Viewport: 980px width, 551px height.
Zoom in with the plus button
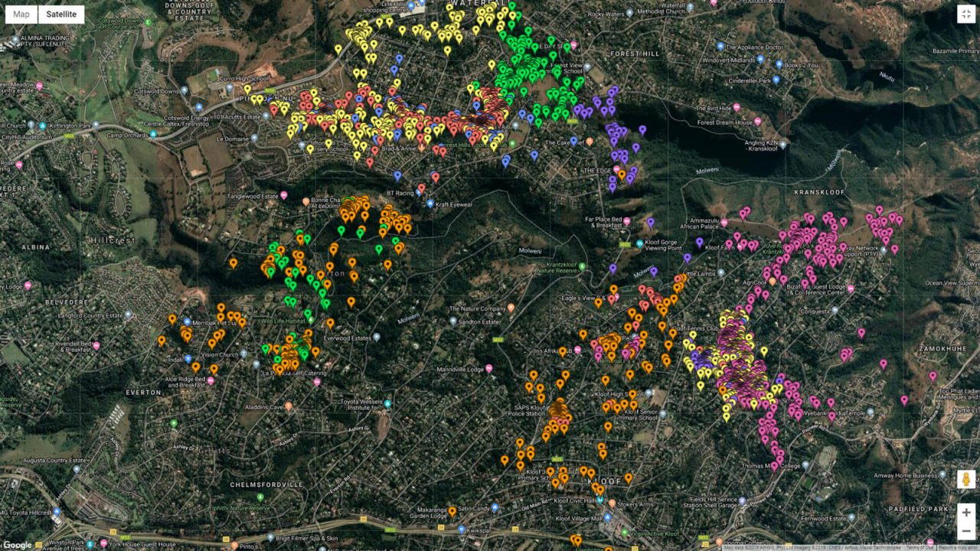(966, 512)
